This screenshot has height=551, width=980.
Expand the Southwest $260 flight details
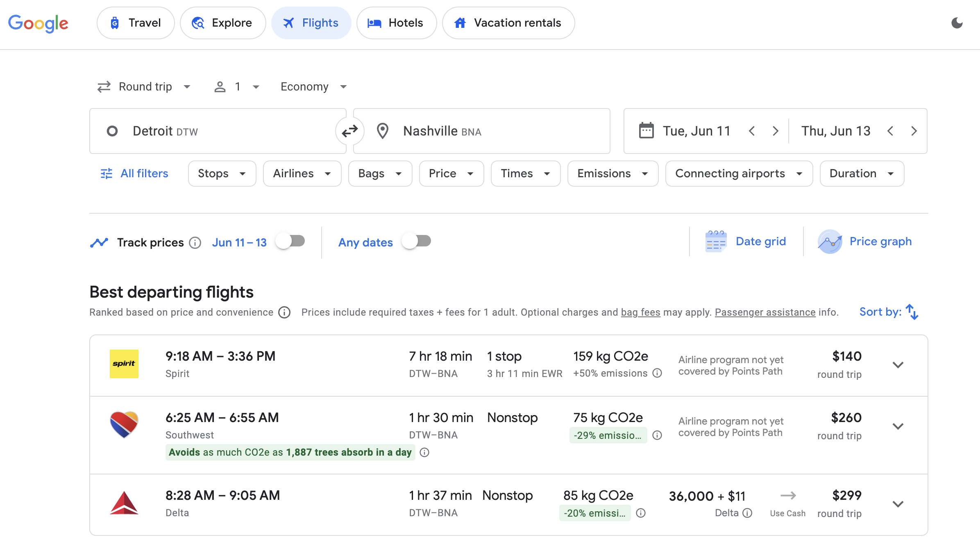point(898,426)
